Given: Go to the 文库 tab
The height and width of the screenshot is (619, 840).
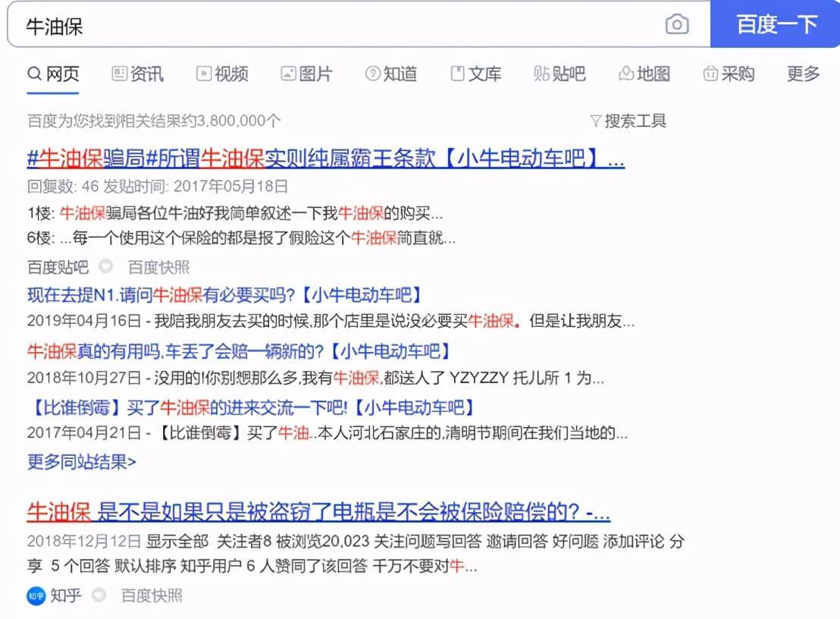Looking at the screenshot, I should click(x=475, y=74).
